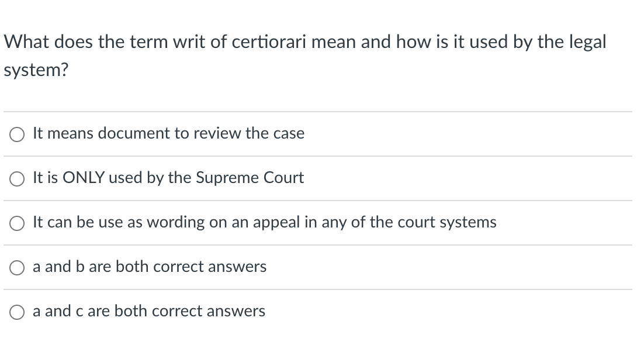
Task: Click the text 'a and c are both correct answers'
Action: pyautogui.click(x=149, y=311)
